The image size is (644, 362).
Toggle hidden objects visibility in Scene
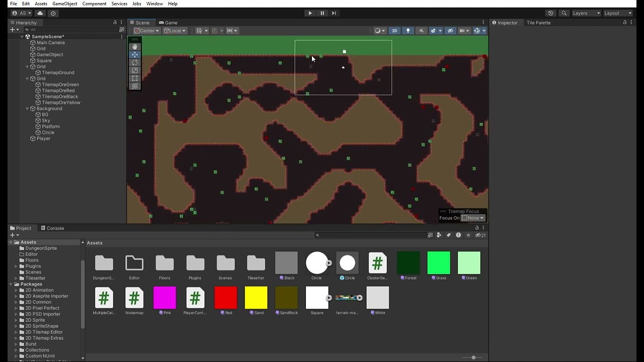(450, 31)
